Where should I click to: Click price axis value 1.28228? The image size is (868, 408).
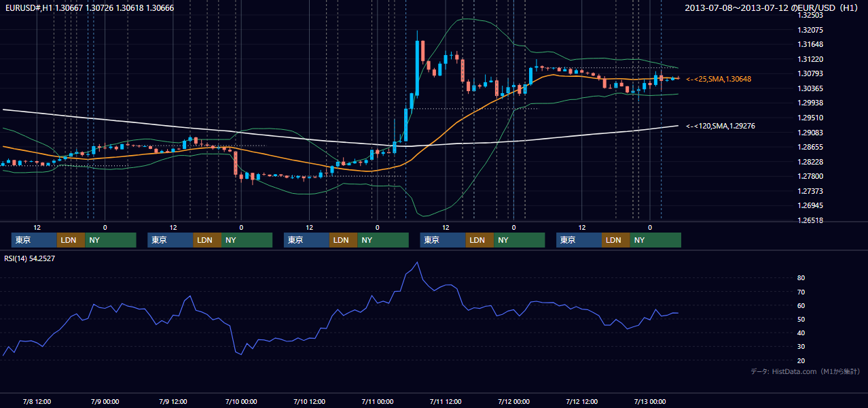point(811,162)
